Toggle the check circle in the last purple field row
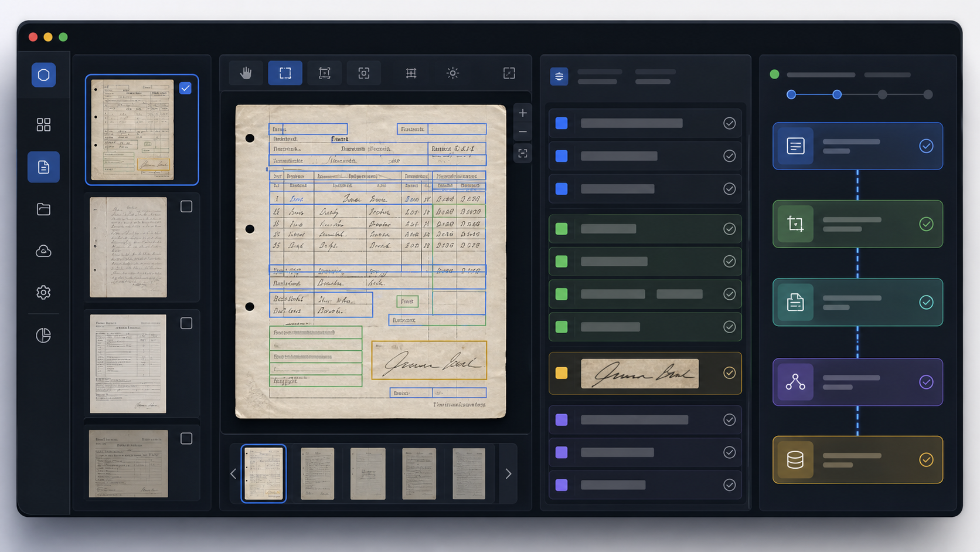This screenshot has height=552, width=980. (x=729, y=485)
